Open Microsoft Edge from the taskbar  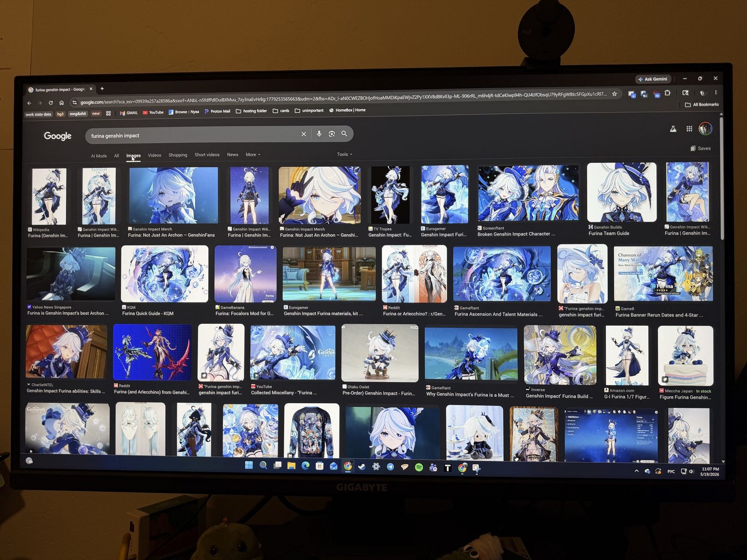coord(305,466)
